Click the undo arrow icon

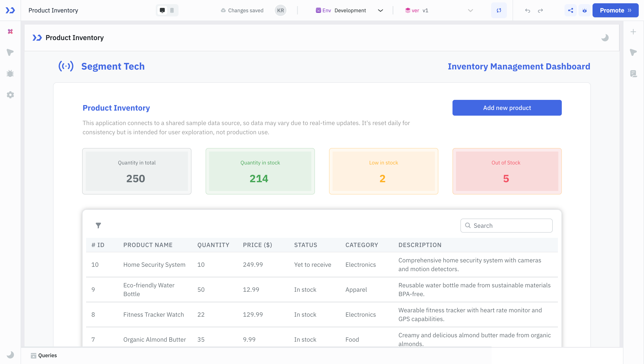[x=527, y=11]
